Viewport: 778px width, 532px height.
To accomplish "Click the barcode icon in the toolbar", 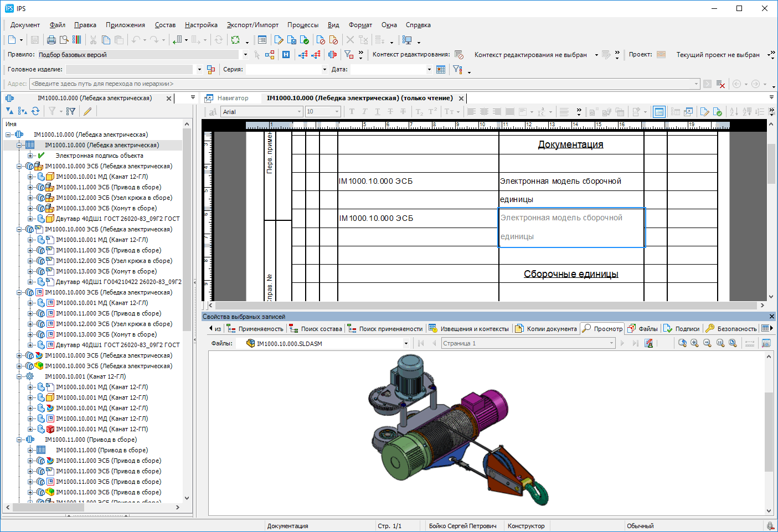I will coord(77,40).
